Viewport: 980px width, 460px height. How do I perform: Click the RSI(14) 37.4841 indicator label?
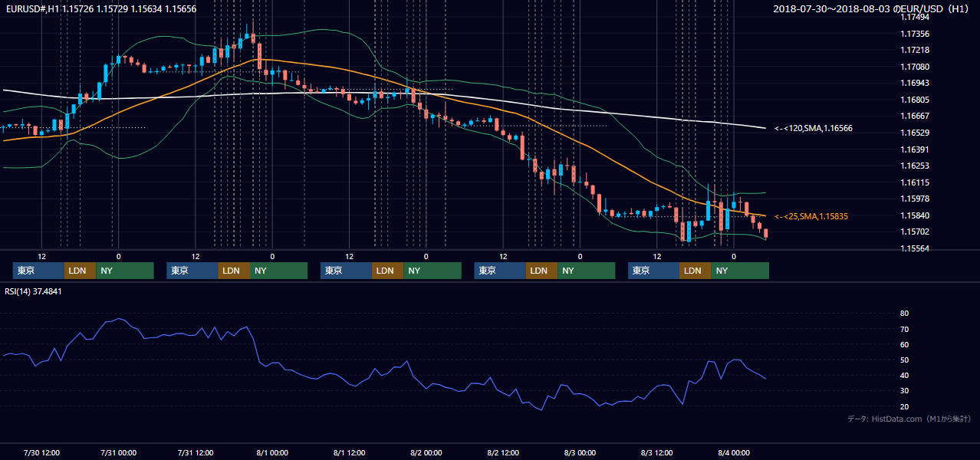(x=33, y=291)
